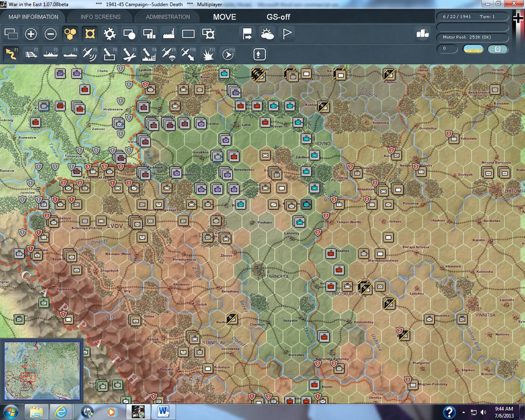Click the taskbar help question mark
Viewport: 525px width, 420px height.
449,412
